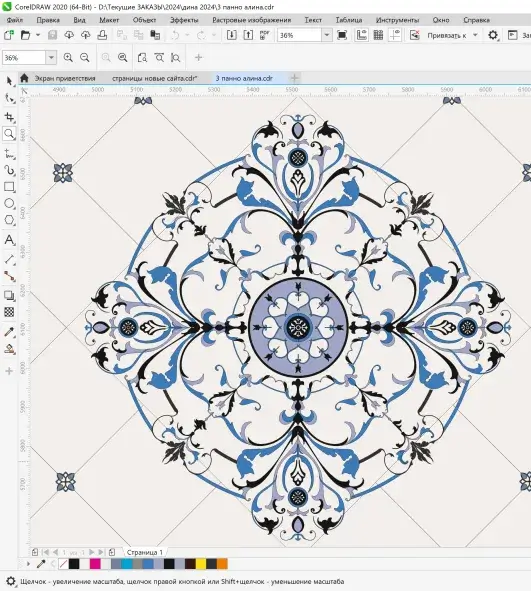Image resolution: width=531 pixels, height=591 pixels.
Task: Select the Crop tool
Action: pyautogui.click(x=9, y=117)
